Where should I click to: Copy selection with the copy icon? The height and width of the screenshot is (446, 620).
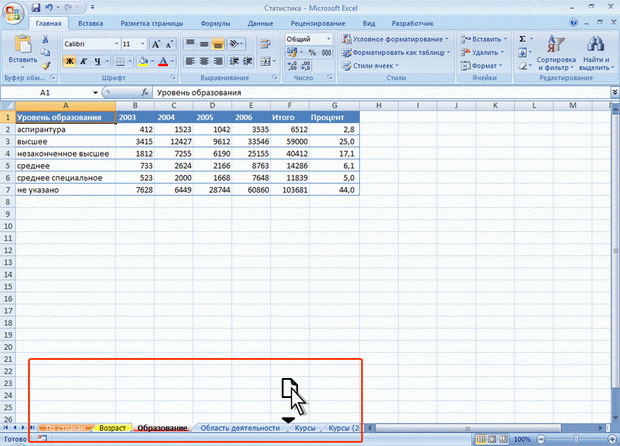pyautogui.click(x=45, y=52)
